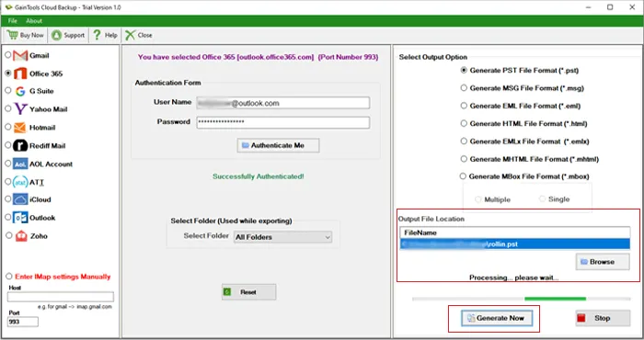Click the Stop button
644x340 pixels.
603,318
